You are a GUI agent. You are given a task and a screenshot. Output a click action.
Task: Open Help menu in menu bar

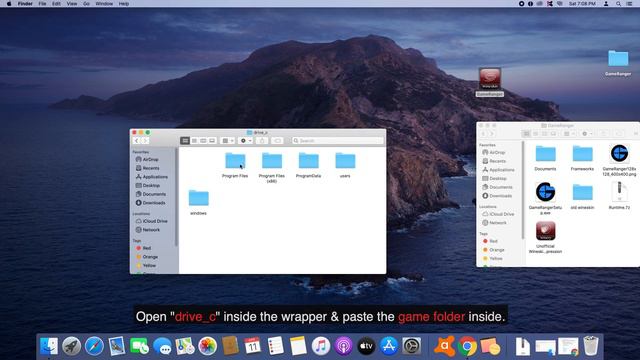pos(124,4)
